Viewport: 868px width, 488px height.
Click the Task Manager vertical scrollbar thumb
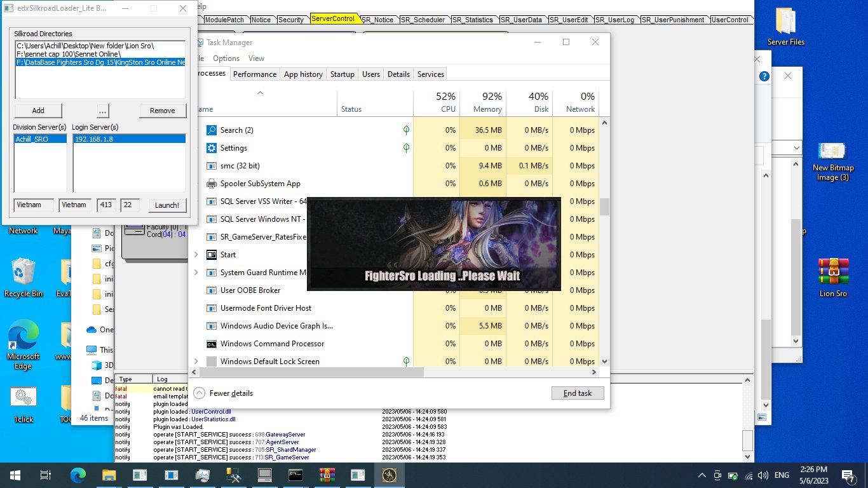click(x=604, y=207)
